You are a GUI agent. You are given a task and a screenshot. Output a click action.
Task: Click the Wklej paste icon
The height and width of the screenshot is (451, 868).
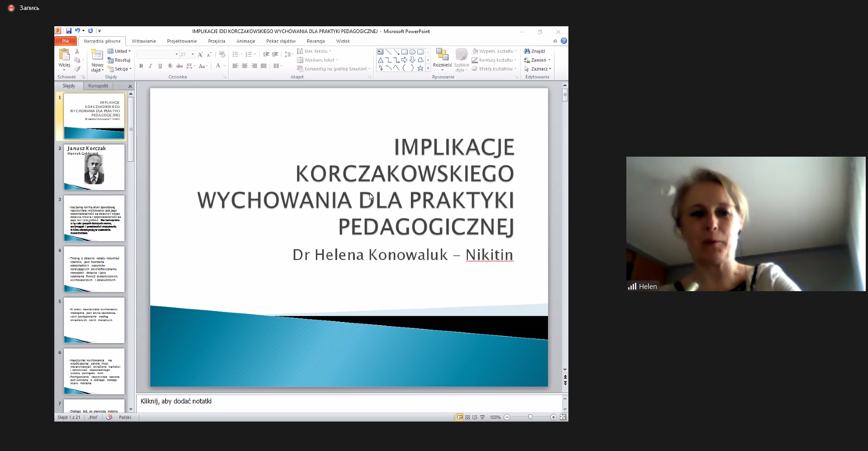coord(64,55)
